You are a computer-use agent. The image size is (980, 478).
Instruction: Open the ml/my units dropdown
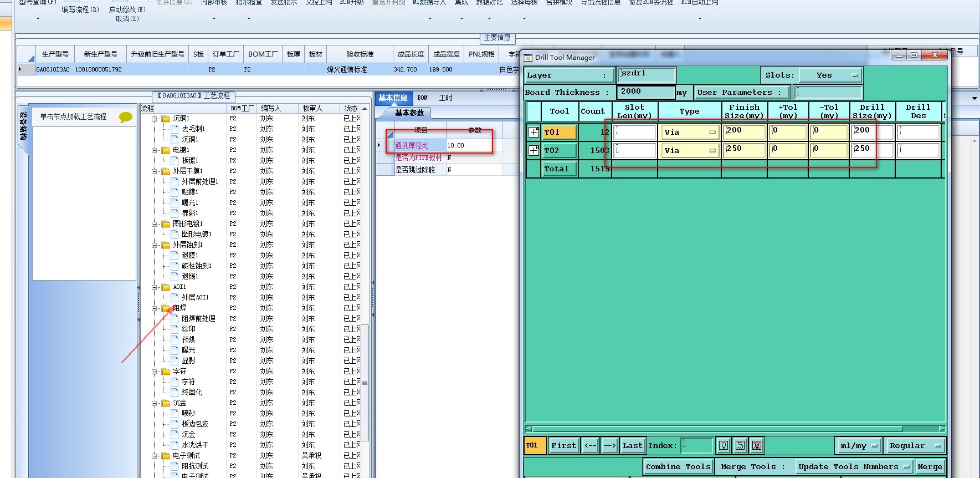pyautogui.click(x=858, y=445)
